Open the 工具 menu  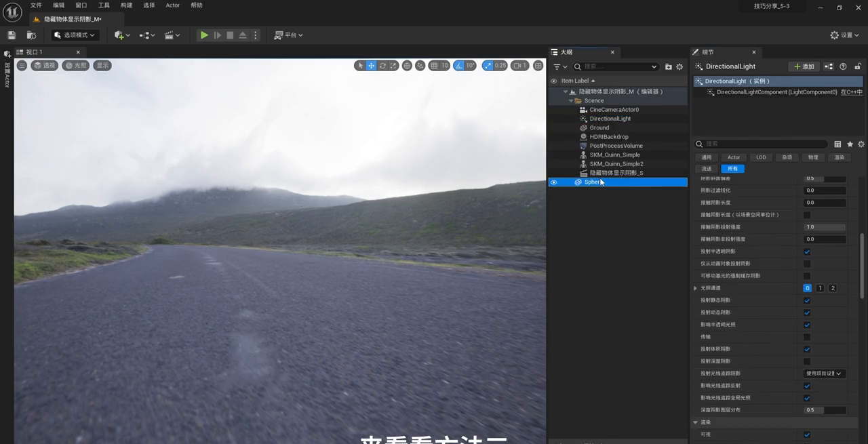(104, 5)
